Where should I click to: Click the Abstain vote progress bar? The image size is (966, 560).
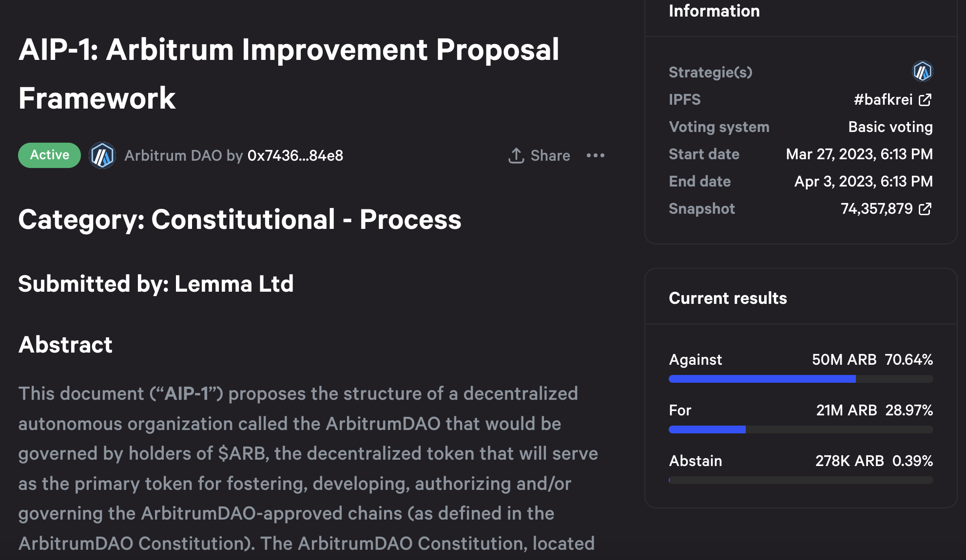click(x=801, y=480)
